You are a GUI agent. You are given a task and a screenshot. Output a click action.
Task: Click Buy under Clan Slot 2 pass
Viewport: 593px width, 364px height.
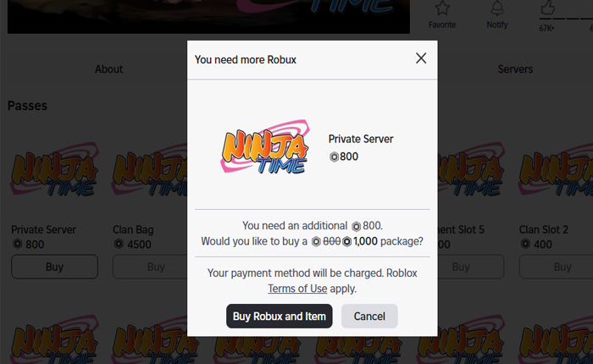(562, 267)
